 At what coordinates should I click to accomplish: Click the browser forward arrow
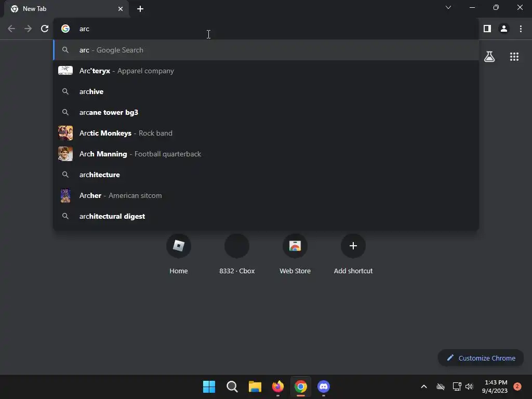[x=28, y=29]
